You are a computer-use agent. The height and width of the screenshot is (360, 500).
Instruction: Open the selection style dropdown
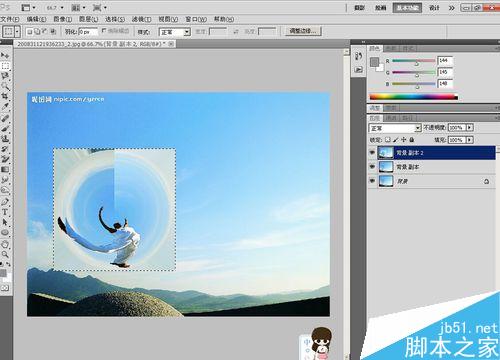[175, 32]
